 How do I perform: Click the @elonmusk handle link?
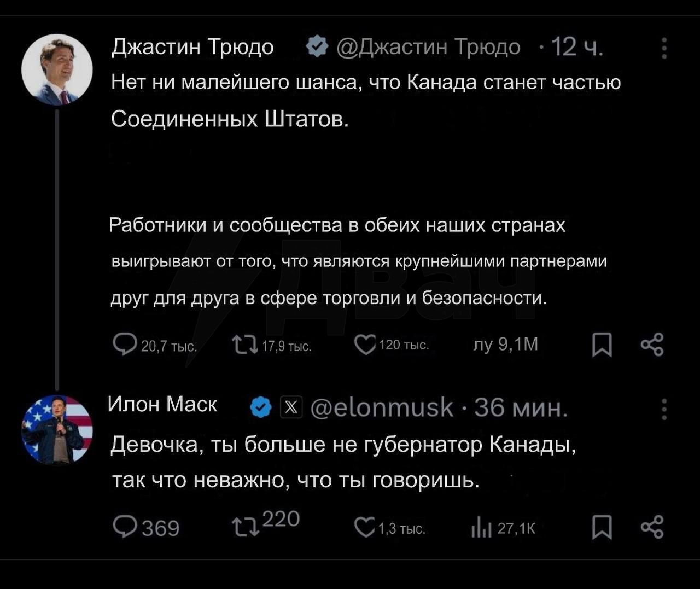(x=382, y=407)
